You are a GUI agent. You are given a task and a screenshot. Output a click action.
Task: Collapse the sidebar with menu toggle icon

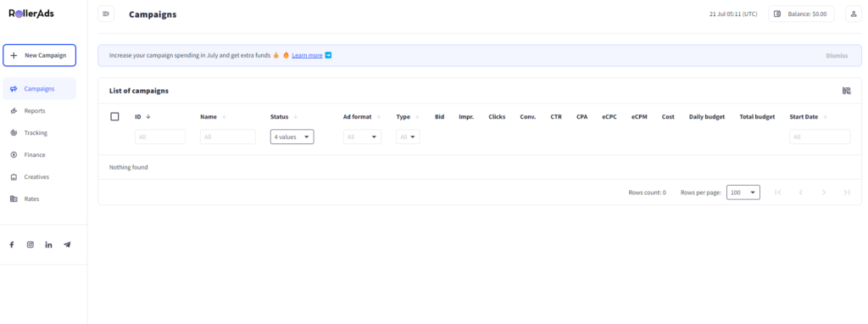point(106,14)
